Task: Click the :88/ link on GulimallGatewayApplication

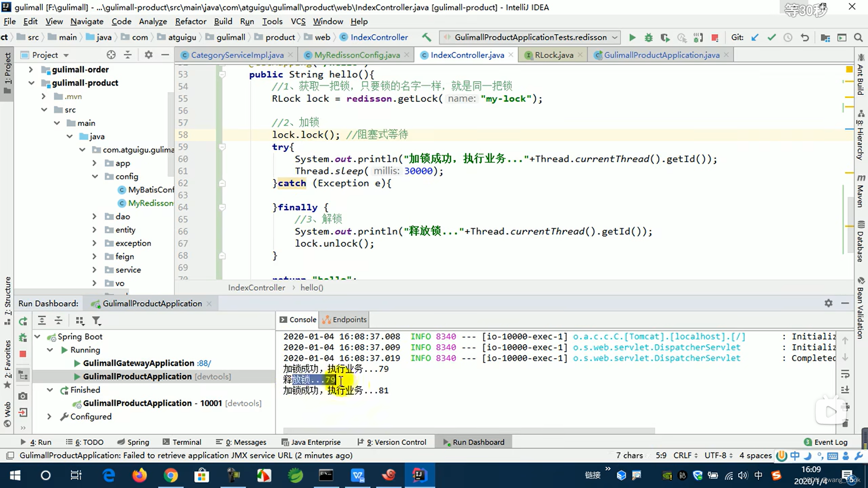Action: [204, 363]
